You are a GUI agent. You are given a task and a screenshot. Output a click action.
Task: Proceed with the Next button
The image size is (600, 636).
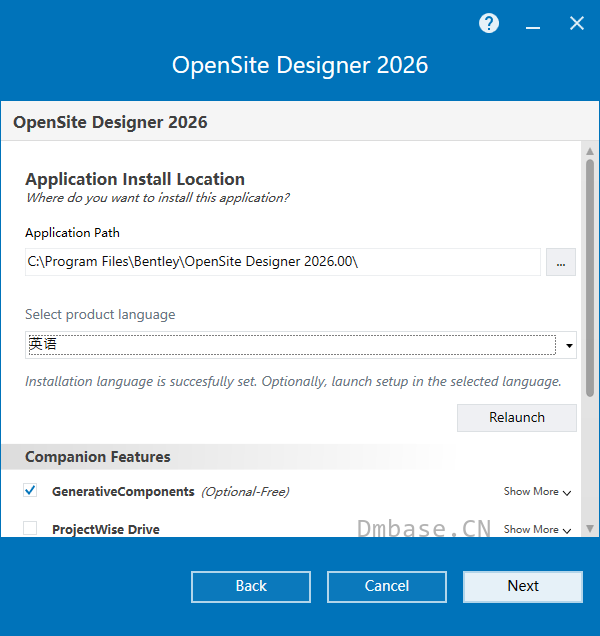(x=523, y=587)
